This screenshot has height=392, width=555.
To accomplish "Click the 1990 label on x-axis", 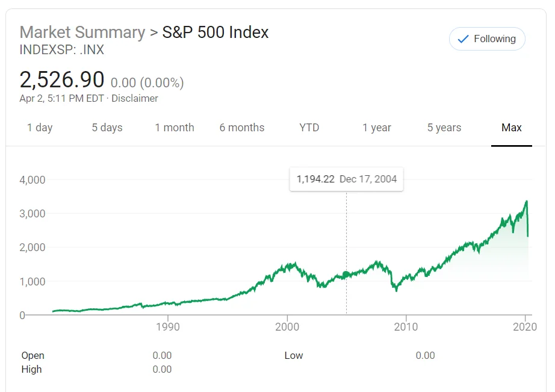I will click(168, 326).
